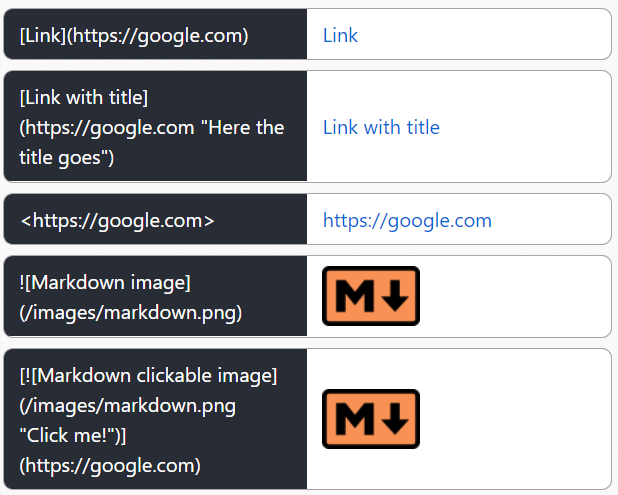Open the blue "Link" hyperlink
618x495 pixels.
point(340,35)
